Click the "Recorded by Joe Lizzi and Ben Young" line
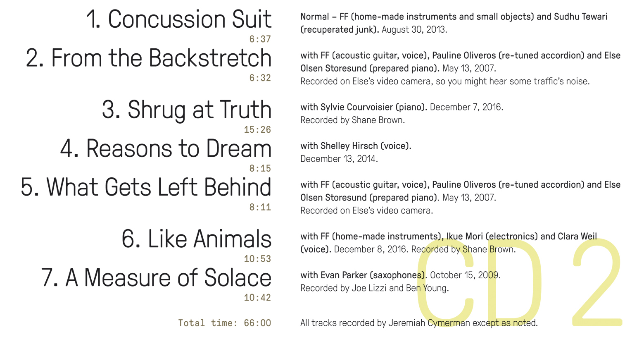This screenshot has width=644, height=337. point(374,288)
